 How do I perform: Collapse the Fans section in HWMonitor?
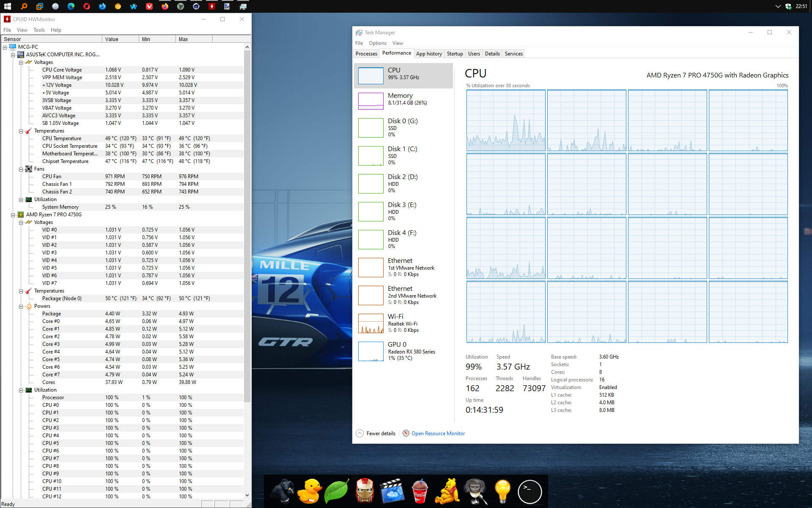coord(21,169)
